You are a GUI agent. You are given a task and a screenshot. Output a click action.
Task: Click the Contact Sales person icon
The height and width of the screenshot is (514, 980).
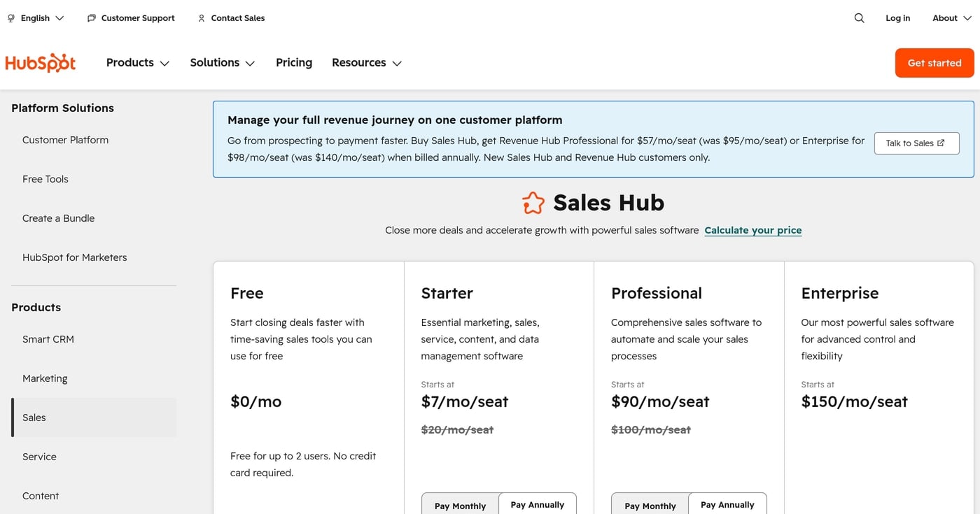(x=202, y=18)
